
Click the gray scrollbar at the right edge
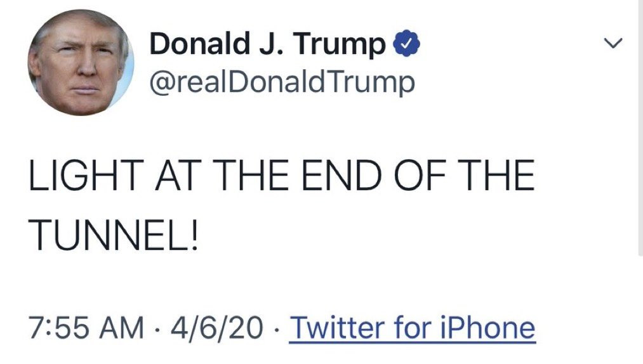[640, 127]
